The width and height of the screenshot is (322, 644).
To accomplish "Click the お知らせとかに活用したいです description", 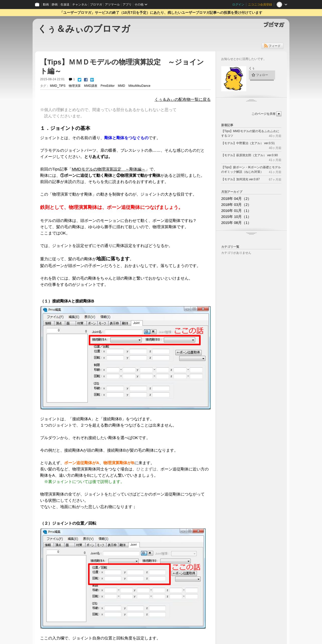I will pyautogui.click(x=244, y=59).
